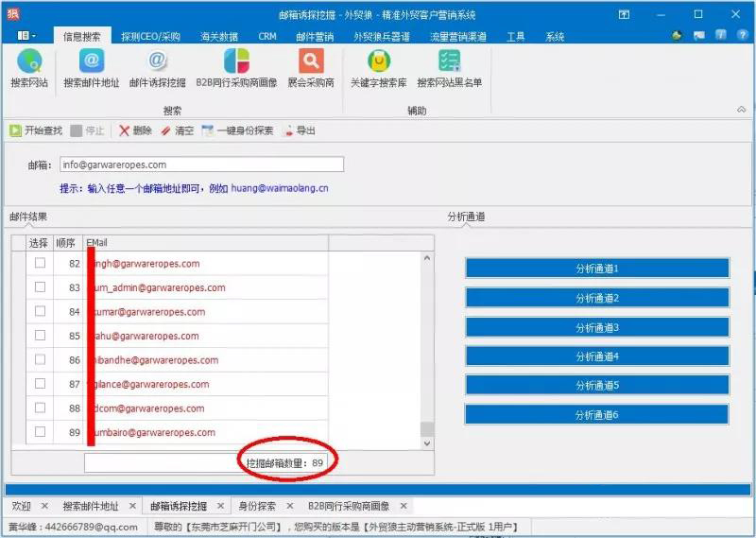Collapse the ribbon with the chevron arrow
Image resolution: width=756 pixels, height=538 pixels.
click(x=741, y=111)
